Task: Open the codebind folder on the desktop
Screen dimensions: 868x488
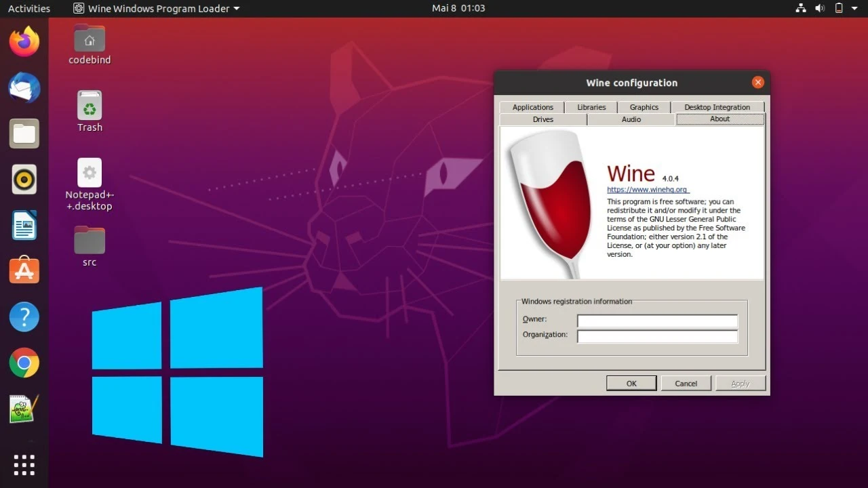Action: click(x=89, y=39)
